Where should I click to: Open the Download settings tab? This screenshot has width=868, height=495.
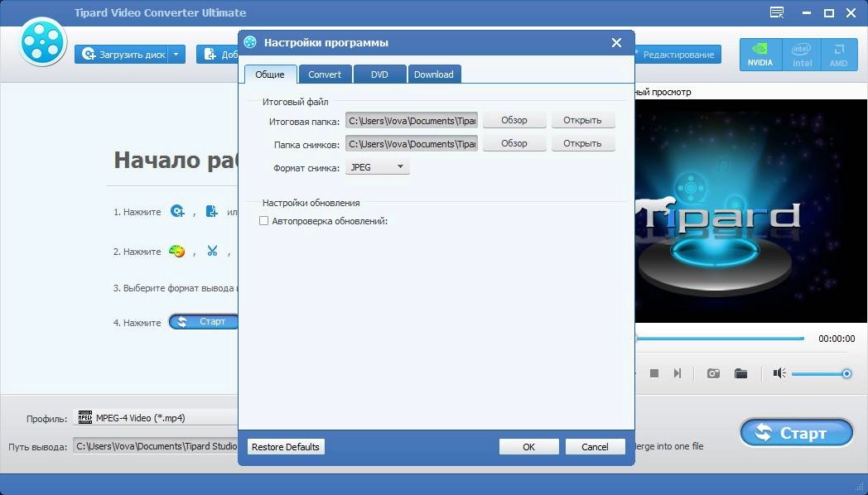(434, 74)
